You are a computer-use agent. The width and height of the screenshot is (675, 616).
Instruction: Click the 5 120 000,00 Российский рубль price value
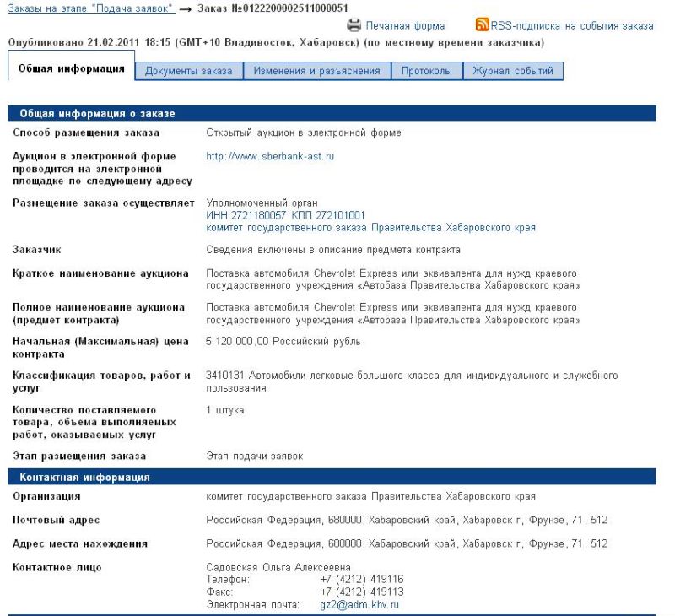(283, 342)
